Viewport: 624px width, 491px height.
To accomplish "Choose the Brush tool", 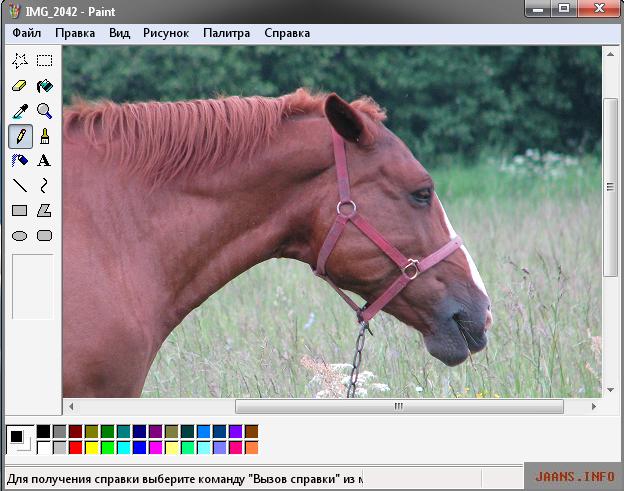I will pyautogui.click(x=44, y=136).
